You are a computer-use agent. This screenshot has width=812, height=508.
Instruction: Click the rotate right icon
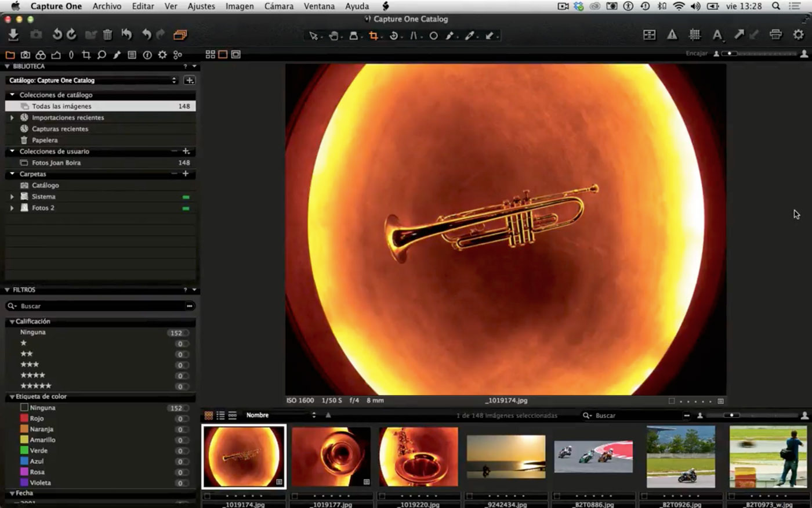pyautogui.click(x=71, y=35)
